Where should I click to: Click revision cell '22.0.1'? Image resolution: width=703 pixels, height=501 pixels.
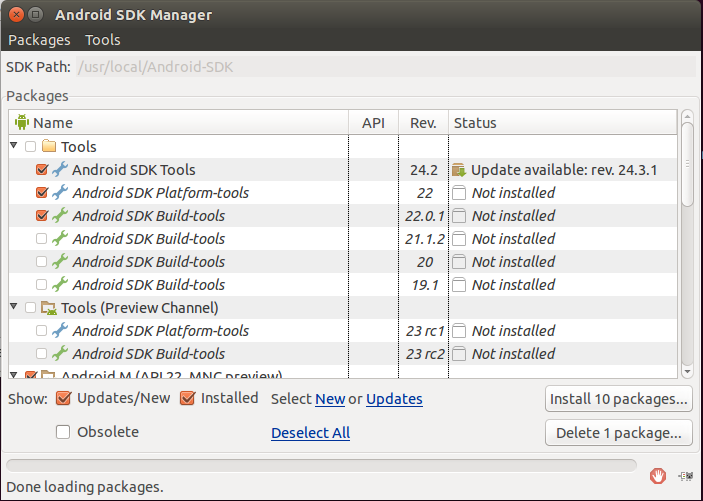(424, 216)
